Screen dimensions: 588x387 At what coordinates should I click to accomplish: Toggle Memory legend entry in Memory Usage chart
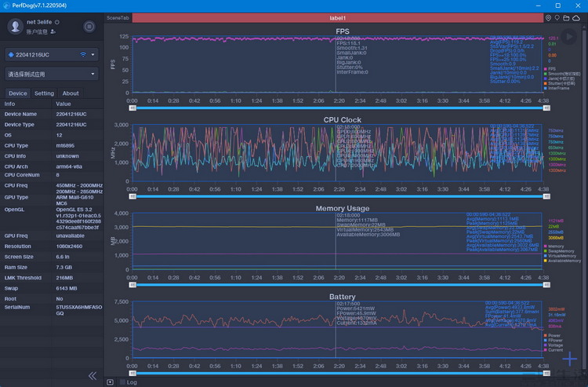[554, 246]
